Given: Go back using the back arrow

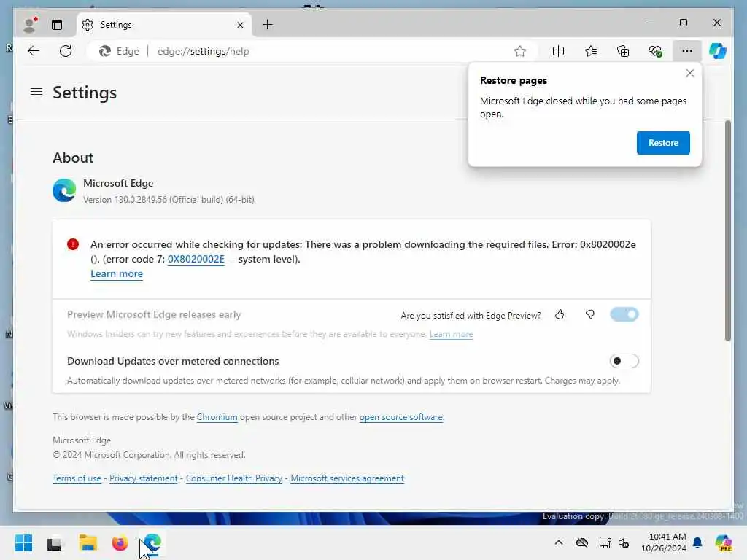Looking at the screenshot, I should coord(34,51).
